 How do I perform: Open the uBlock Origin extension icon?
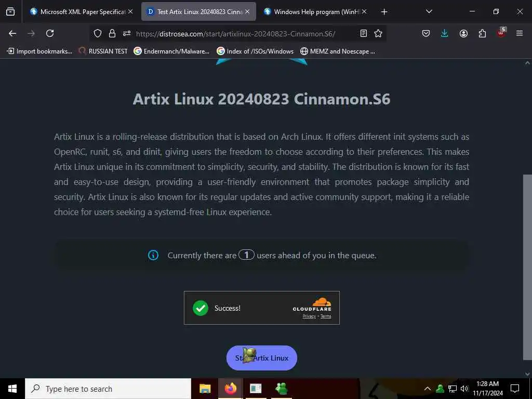coord(501,33)
